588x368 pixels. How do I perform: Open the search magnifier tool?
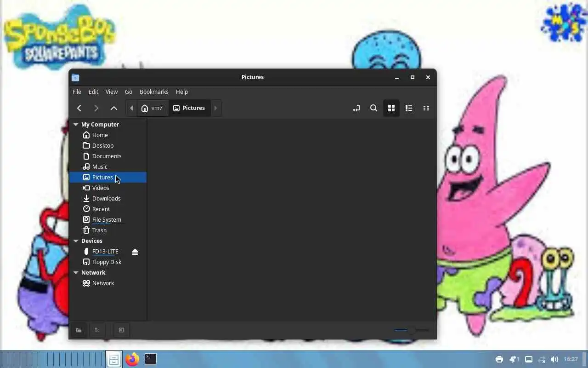click(373, 108)
